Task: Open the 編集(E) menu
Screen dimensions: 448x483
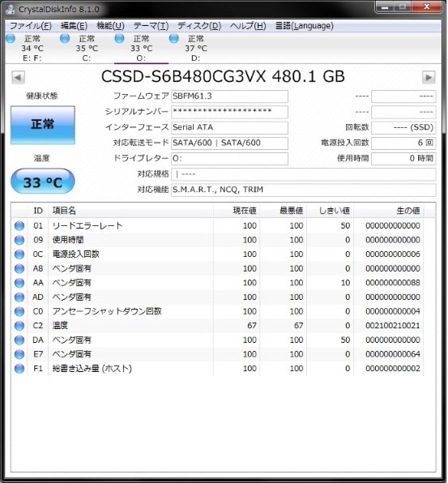Action: click(x=74, y=26)
